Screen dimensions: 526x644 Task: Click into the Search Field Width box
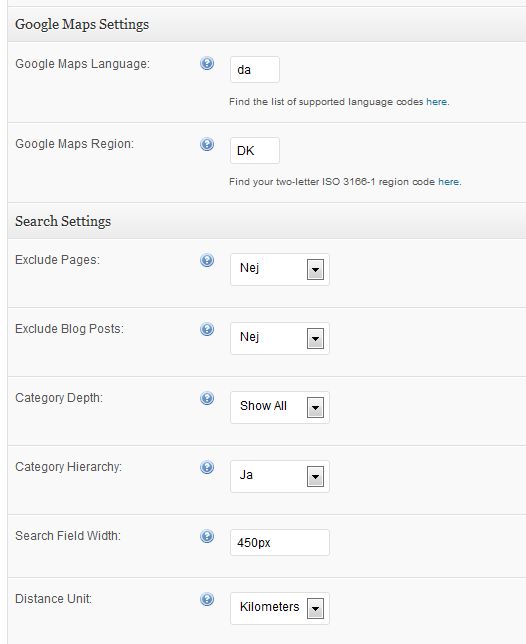(280, 543)
